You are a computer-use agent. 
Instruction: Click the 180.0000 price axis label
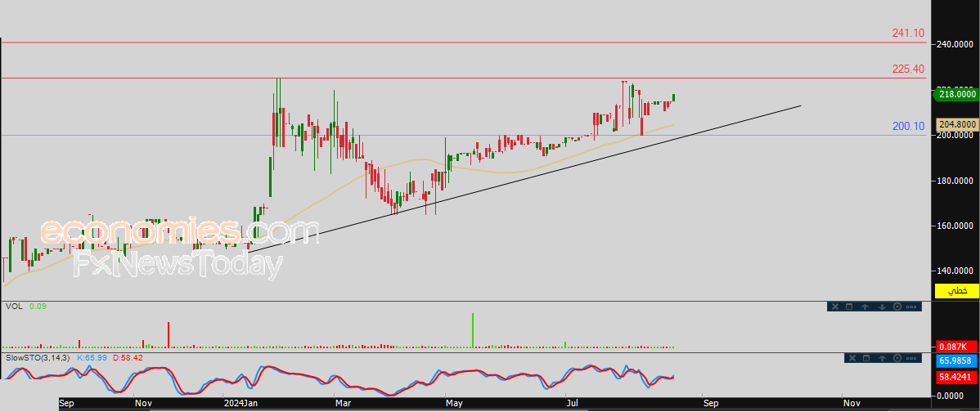point(955,181)
